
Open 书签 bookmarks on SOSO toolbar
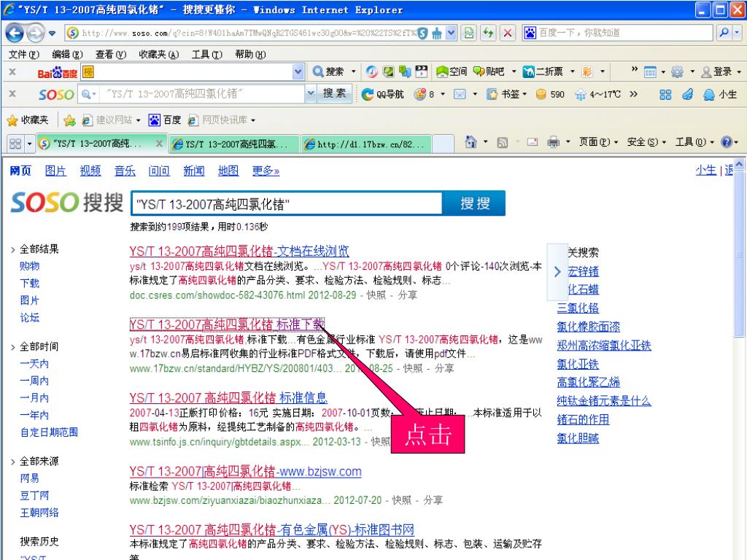tap(503, 94)
